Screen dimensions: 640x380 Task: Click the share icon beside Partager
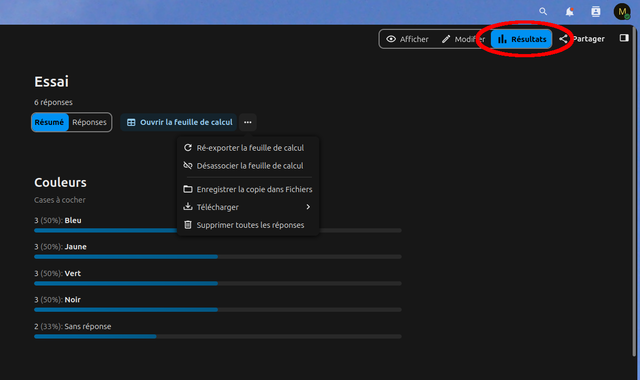[563, 39]
